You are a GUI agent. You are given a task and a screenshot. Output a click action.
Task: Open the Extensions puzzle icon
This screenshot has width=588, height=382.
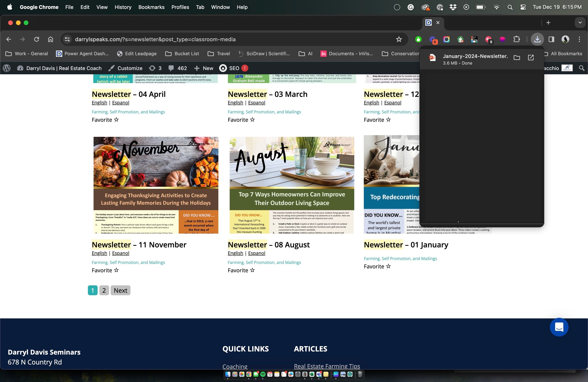pyautogui.click(x=517, y=39)
